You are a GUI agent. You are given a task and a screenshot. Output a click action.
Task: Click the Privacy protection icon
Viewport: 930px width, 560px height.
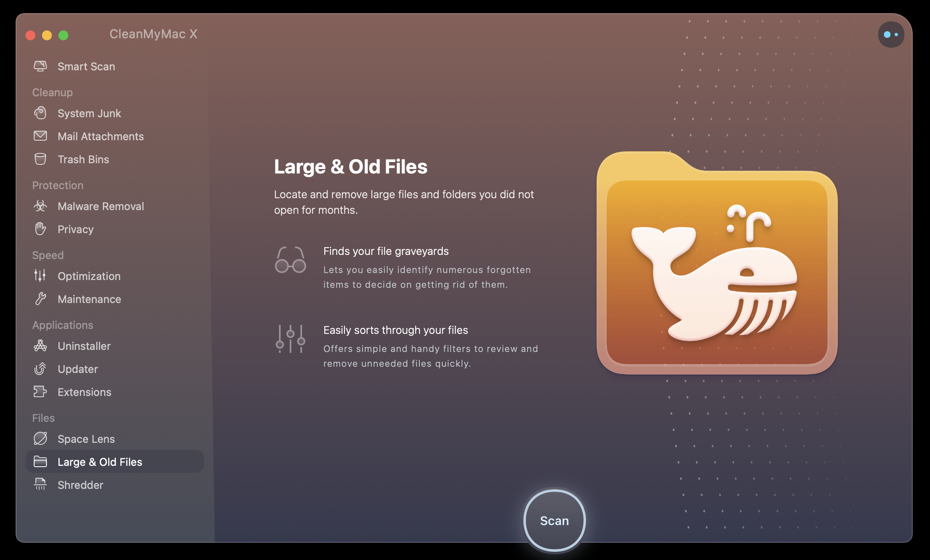(40, 228)
